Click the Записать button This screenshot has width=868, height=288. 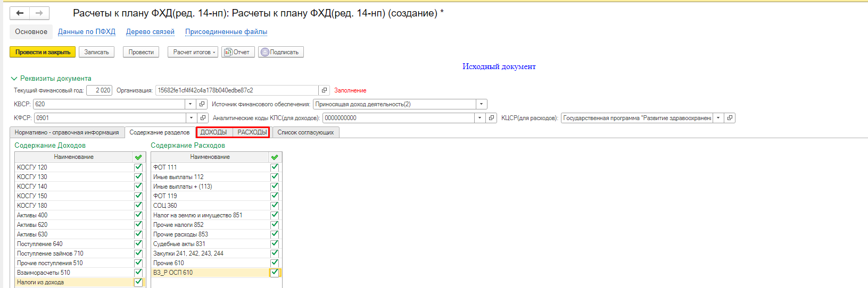[x=96, y=52]
